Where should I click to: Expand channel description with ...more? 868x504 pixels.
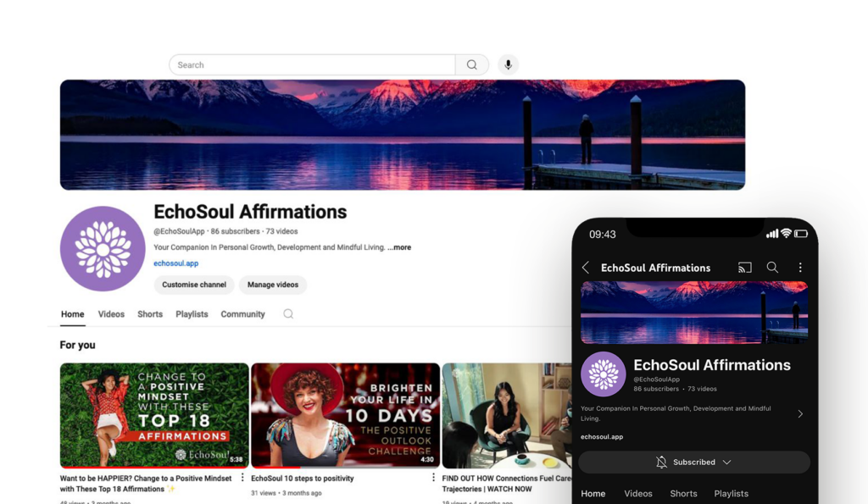coord(399,247)
